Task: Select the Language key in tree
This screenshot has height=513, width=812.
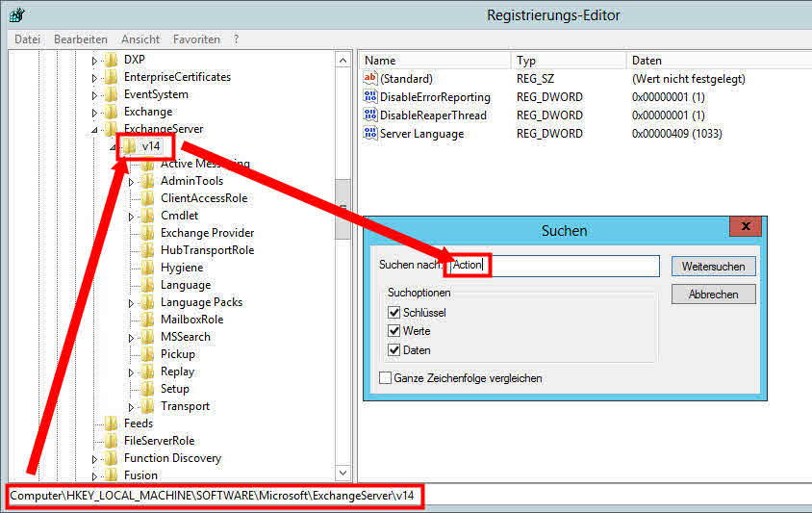Action: [186, 285]
